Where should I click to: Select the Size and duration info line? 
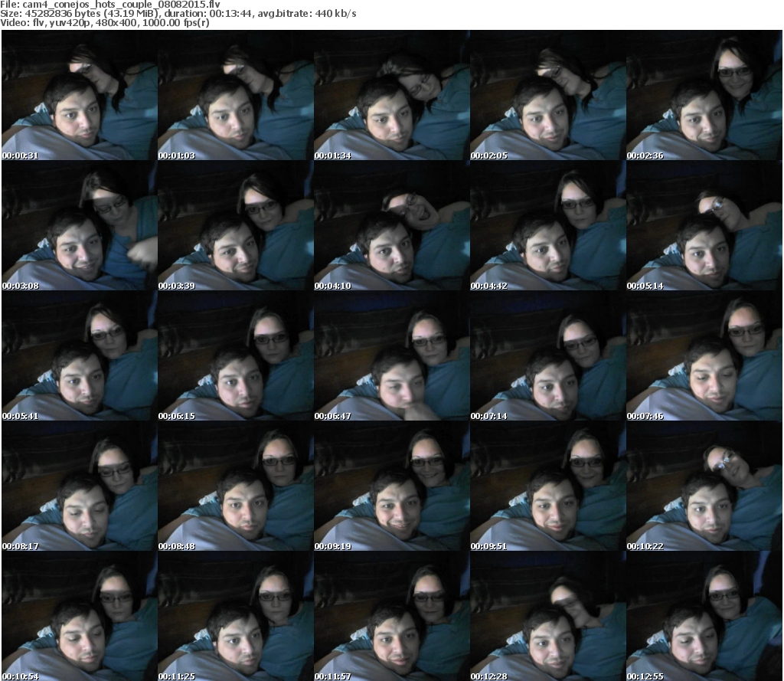tap(178, 14)
